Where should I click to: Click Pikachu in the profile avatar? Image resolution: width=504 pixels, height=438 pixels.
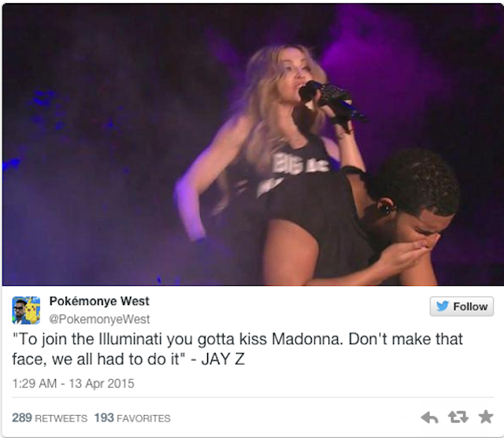pyautogui.click(x=32, y=311)
